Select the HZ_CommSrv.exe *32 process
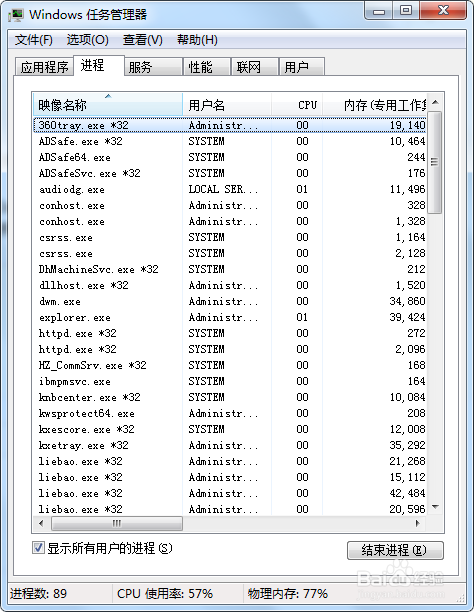 (x=230, y=365)
